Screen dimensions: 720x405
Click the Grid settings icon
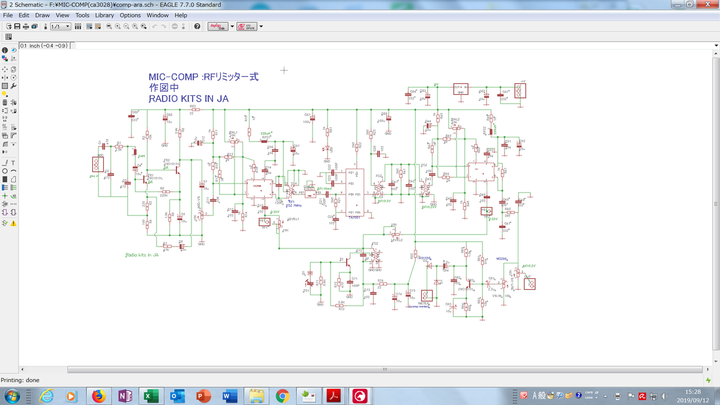[x=8, y=37]
